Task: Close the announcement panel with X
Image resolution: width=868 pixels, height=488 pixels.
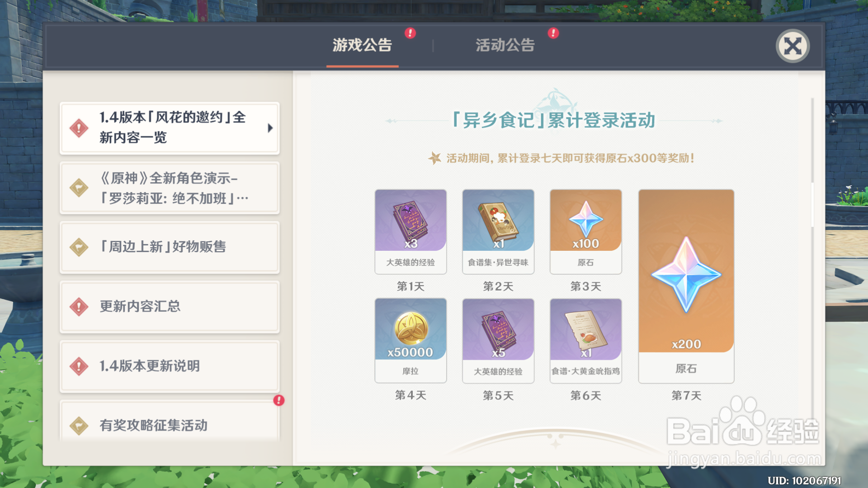Action: (793, 46)
